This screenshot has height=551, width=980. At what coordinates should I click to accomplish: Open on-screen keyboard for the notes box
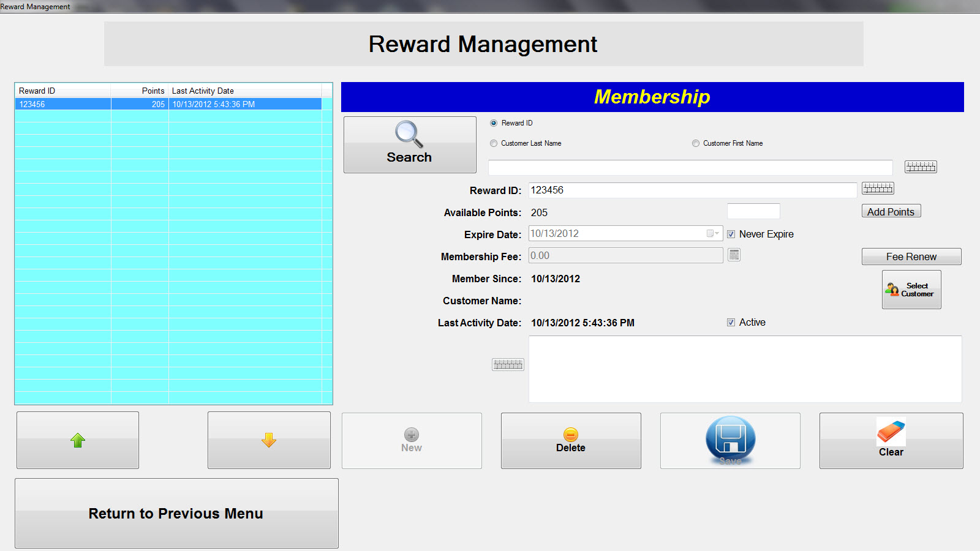point(508,365)
